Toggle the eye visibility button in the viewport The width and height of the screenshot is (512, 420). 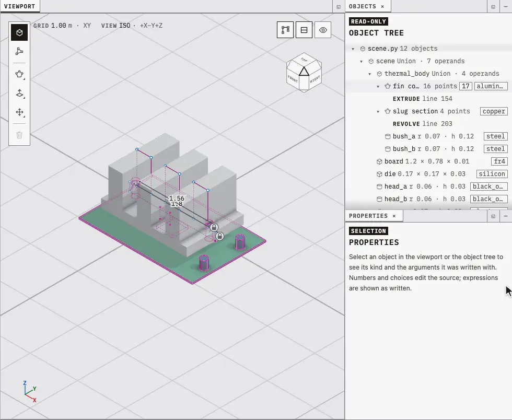click(323, 30)
